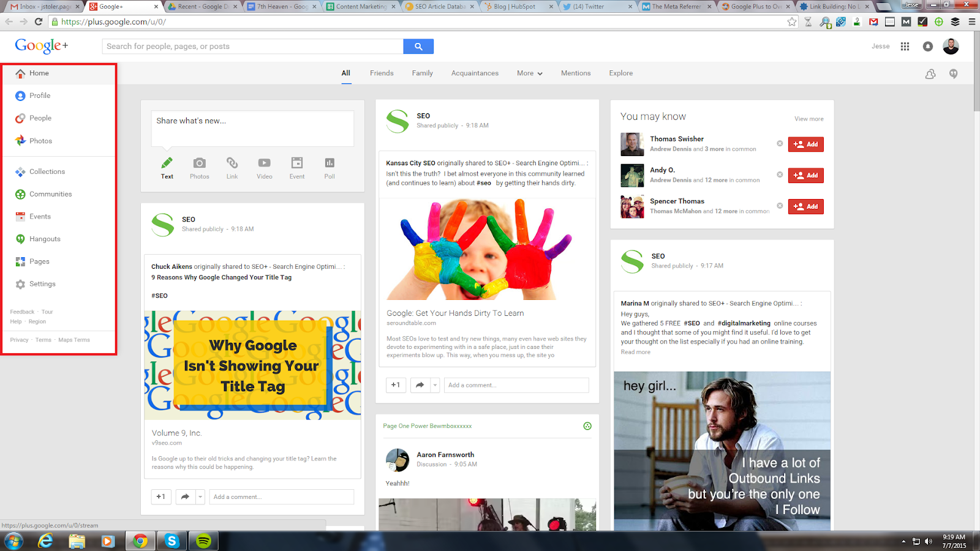The image size is (980, 551).
Task: Add Andy O. to circles
Action: 806,176
